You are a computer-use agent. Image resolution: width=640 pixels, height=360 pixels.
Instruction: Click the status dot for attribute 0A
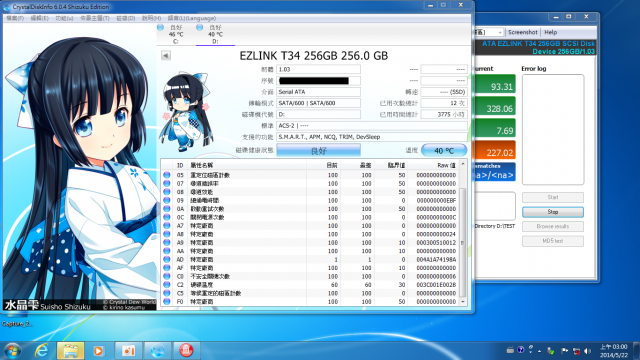[x=167, y=209]
